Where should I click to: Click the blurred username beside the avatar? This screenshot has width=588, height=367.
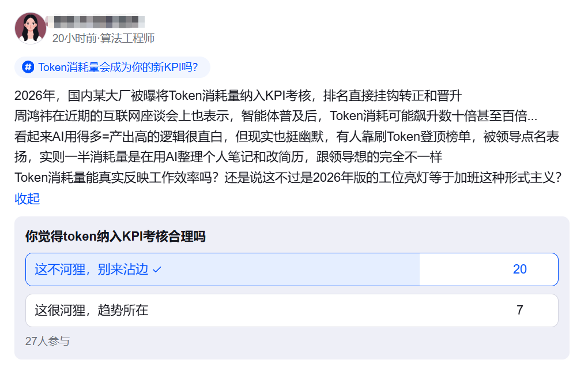click(x=95, y=22)
